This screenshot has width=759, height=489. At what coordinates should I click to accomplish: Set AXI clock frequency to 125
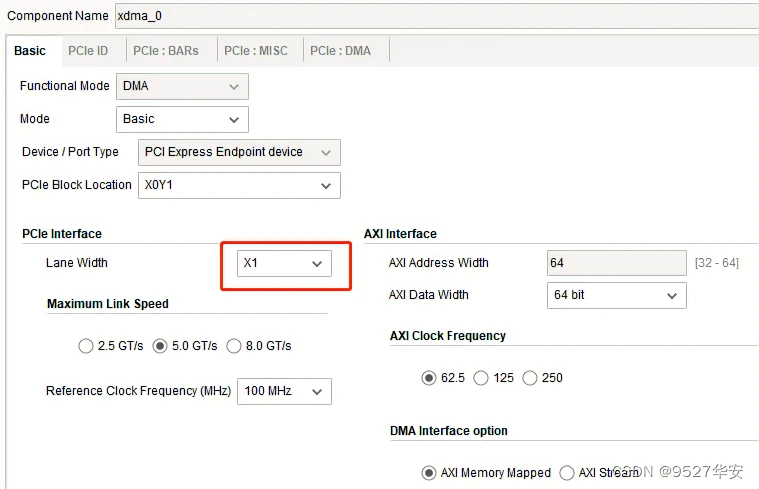481,378
